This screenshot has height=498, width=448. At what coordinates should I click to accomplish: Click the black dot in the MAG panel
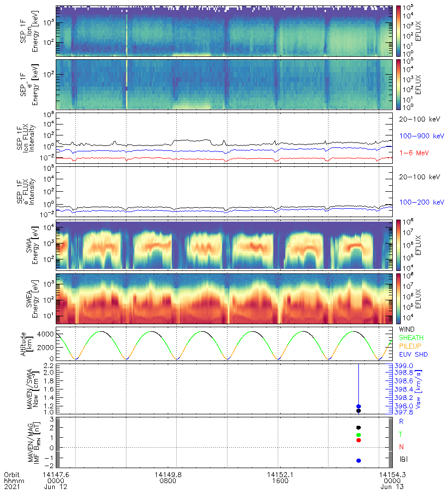pos(358,428)
